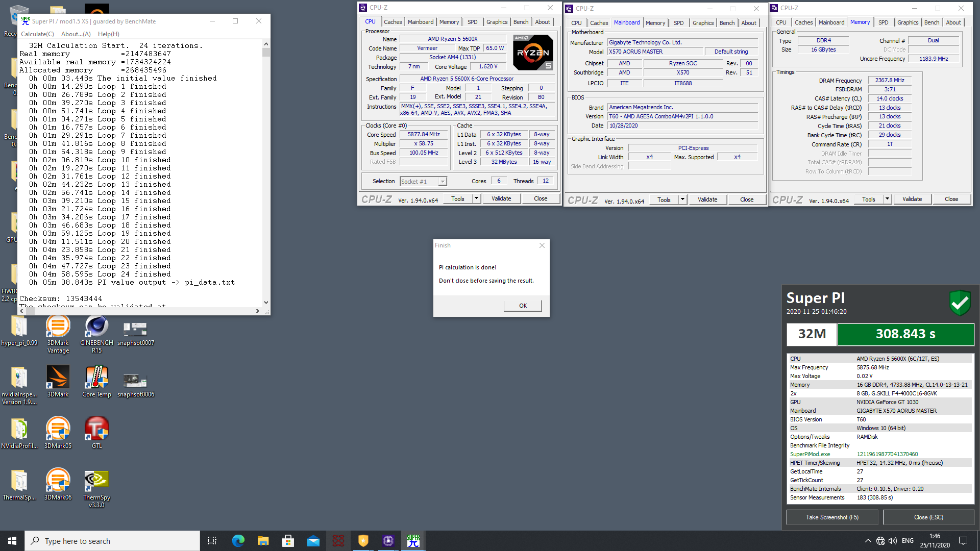Open Task View on the taskbar
980x551 pixels.
pyautogui.click(x=212, y=541)
